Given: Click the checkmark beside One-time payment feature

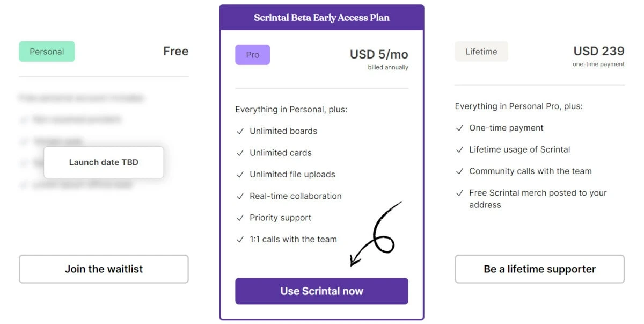Looking at the screenshot, I should [x=459, y=128].
